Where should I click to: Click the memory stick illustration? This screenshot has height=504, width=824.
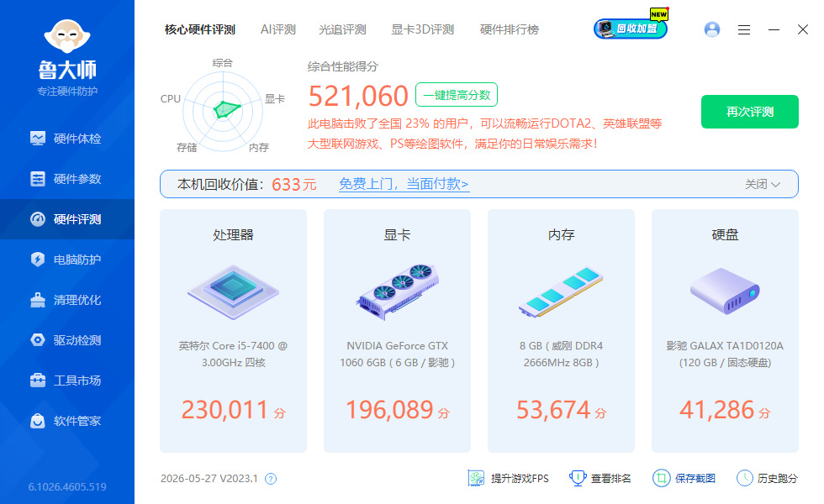click(561, 292)
